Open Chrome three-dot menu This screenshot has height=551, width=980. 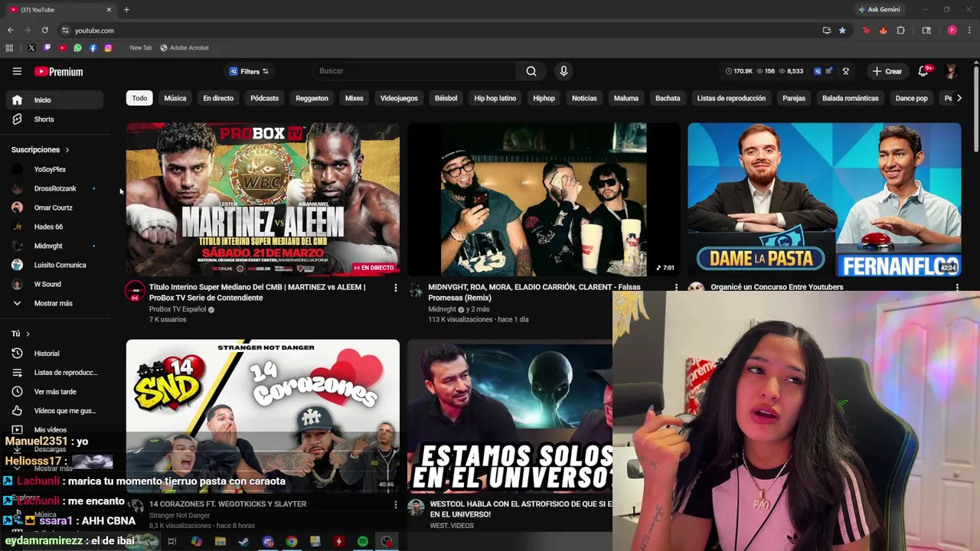969,31
